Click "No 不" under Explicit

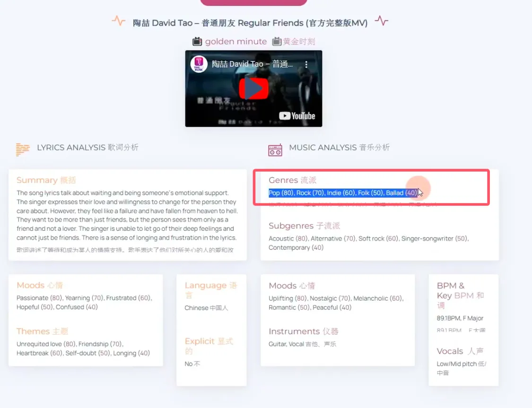(192, 364)
